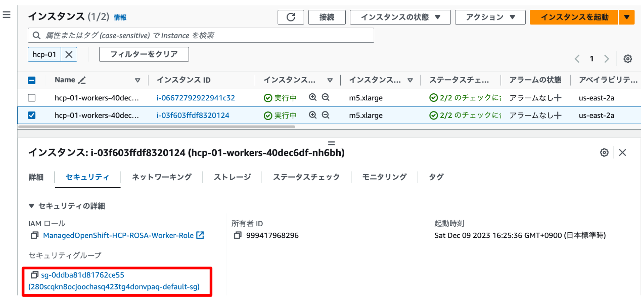Copy the IAM role name

tap(35, 235)
